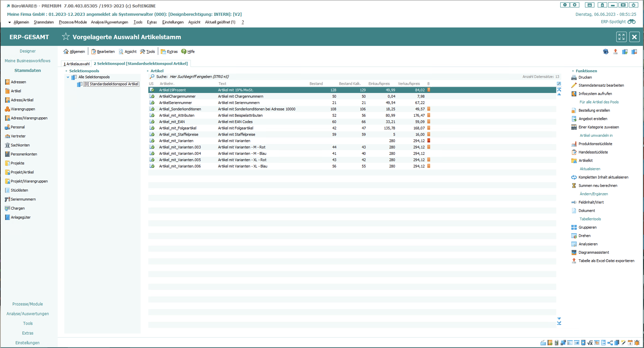
Task: Click the red status marker on Artikel_mit_Varianten row
Action: 428,141
